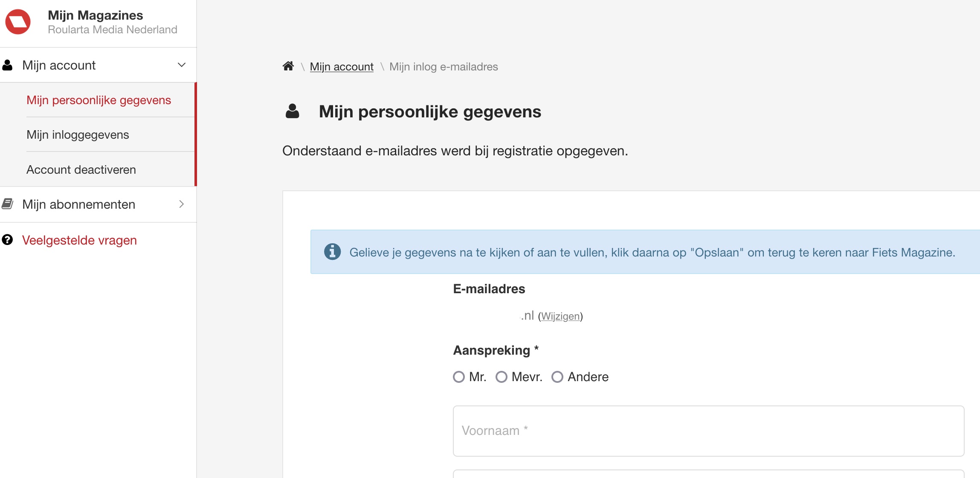Open Mijn persoonlijke gegevens menu item
The width and height of the screenshot is (980, 478).
click(99, 100)
